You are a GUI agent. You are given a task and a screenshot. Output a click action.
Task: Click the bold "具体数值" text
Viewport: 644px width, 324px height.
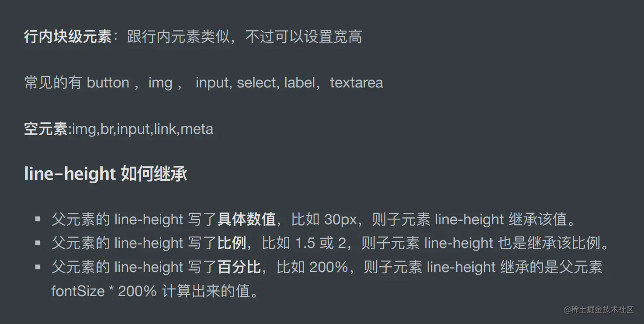tap(246, 219)
